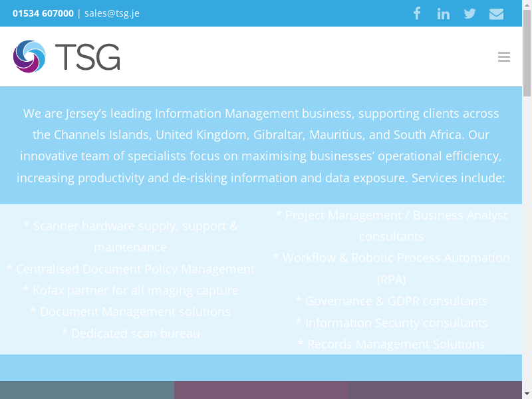
Task: Open the LinkedIn profile icon
Action: pos(444,13)
